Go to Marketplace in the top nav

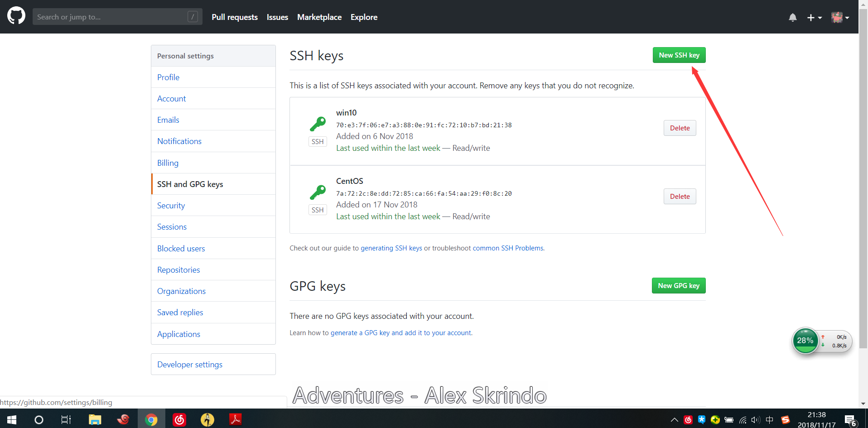319,17
